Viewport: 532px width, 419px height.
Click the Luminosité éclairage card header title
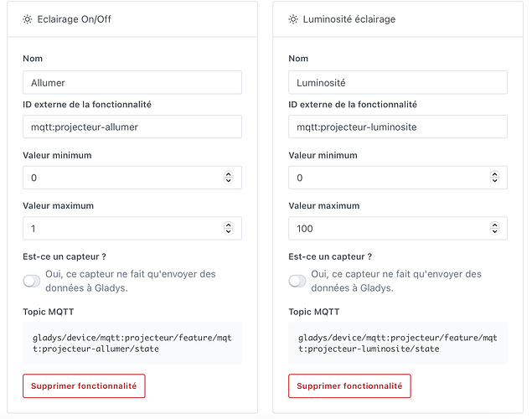[x=349, y=19]
